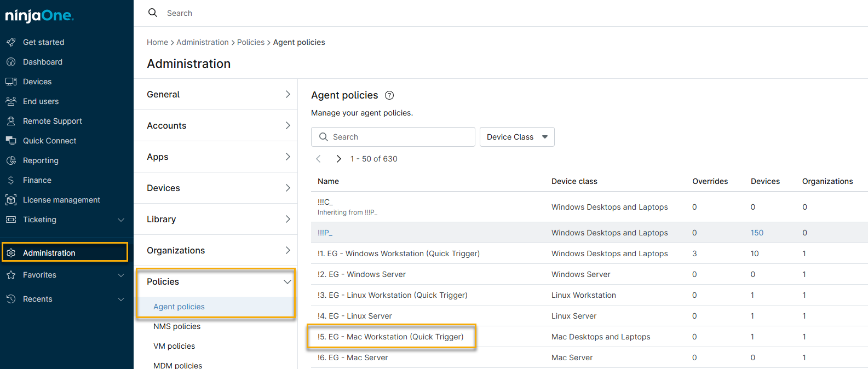
Task: Click the 150 devices link for !!!P_
Action: [x=757, y=233]
